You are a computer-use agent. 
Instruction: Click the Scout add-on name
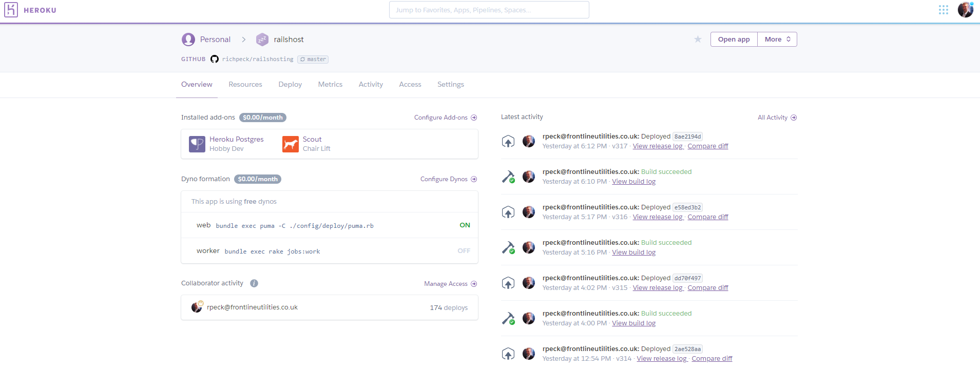click(312, 140)
